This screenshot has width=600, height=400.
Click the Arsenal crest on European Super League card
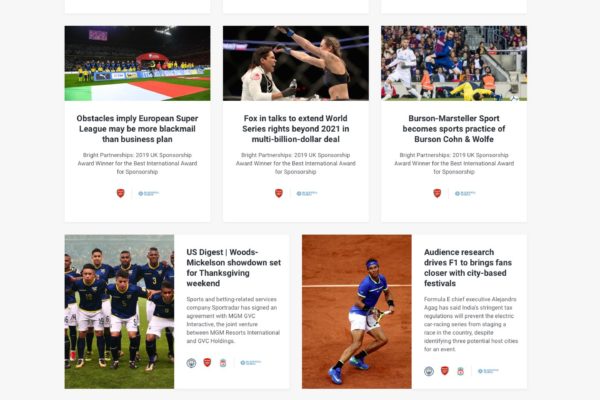pos(121,193)
